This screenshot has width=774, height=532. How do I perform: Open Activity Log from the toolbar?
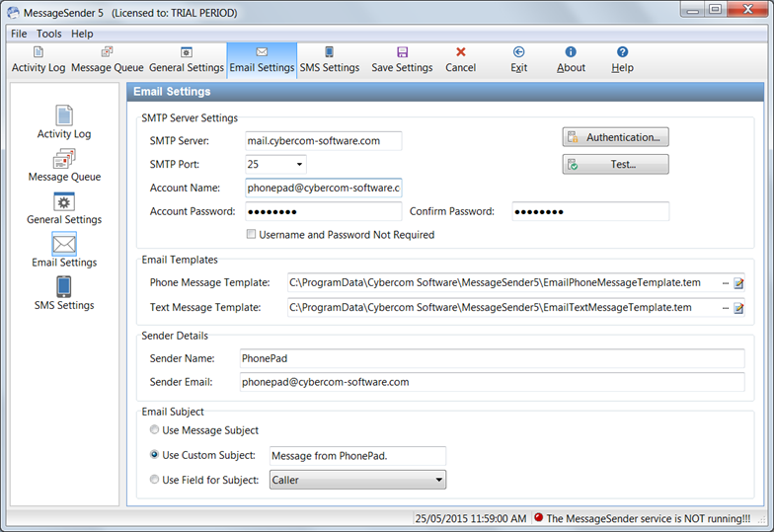[39, 60]
